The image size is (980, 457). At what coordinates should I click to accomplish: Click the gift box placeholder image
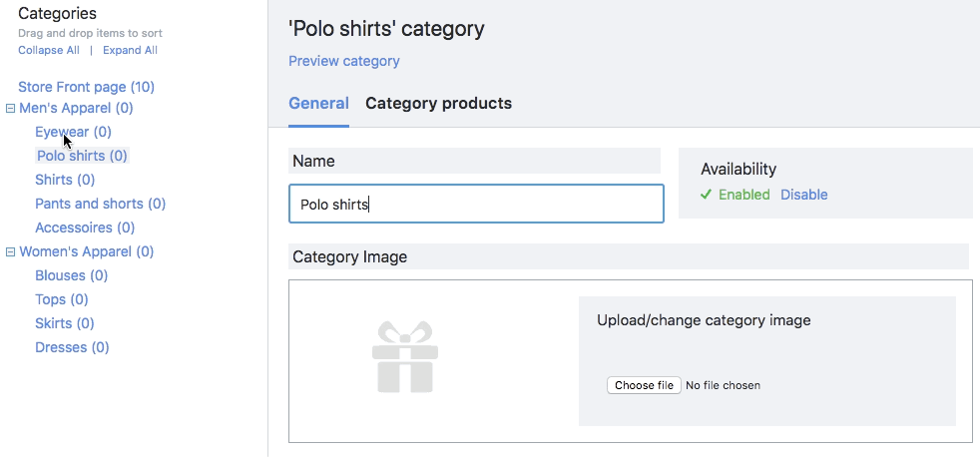404,356
